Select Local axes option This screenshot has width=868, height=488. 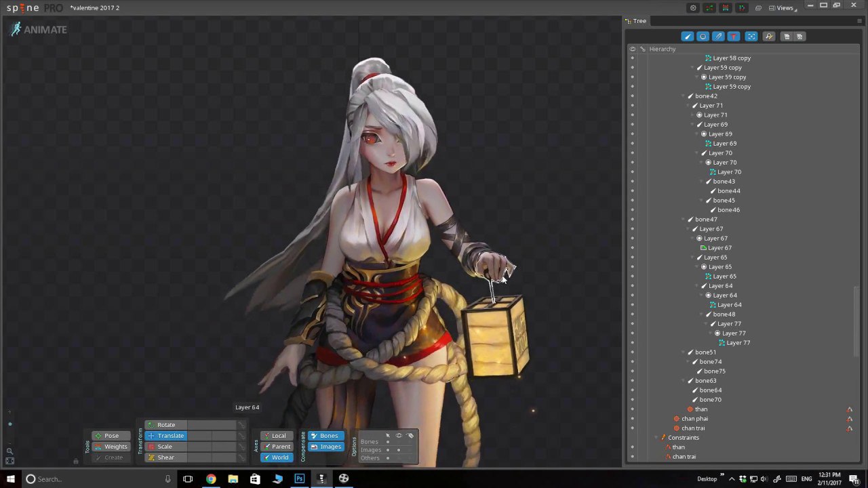pos(277,436)
